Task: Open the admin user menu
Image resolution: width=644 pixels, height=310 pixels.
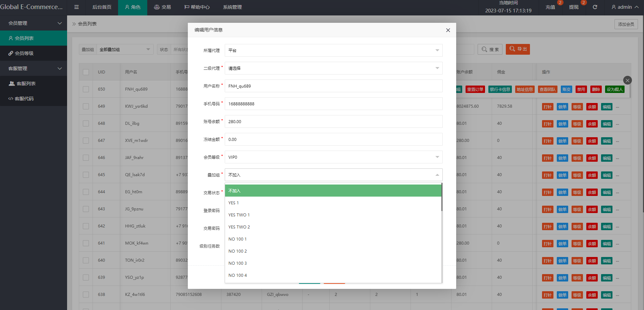Action: 625,7
